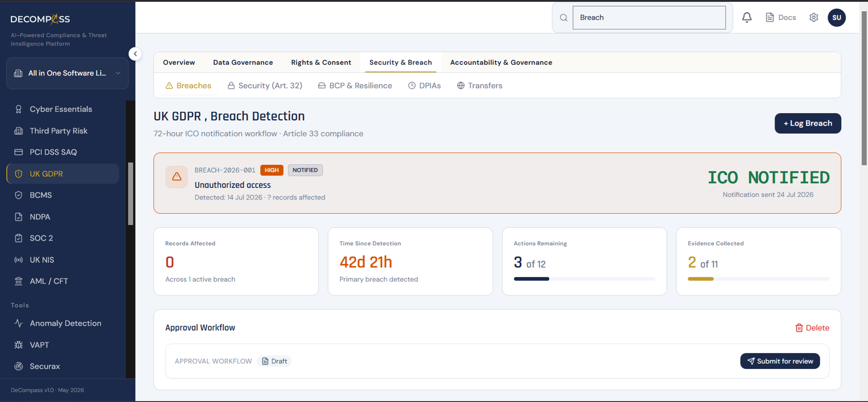Click the notification bell icon
Viewport: 868px width, 402px height.
tap(746, 17)
